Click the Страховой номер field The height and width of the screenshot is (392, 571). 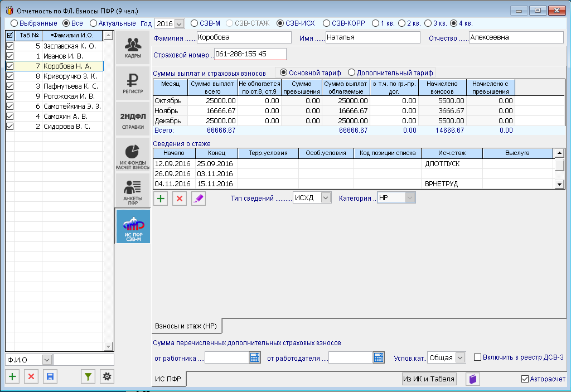click(x=250, y=54)
